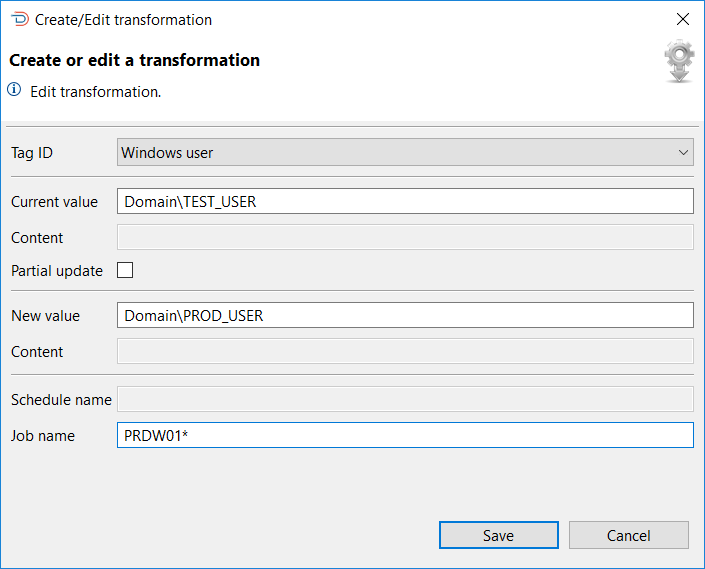Click the Partial update label

(57, 271)
